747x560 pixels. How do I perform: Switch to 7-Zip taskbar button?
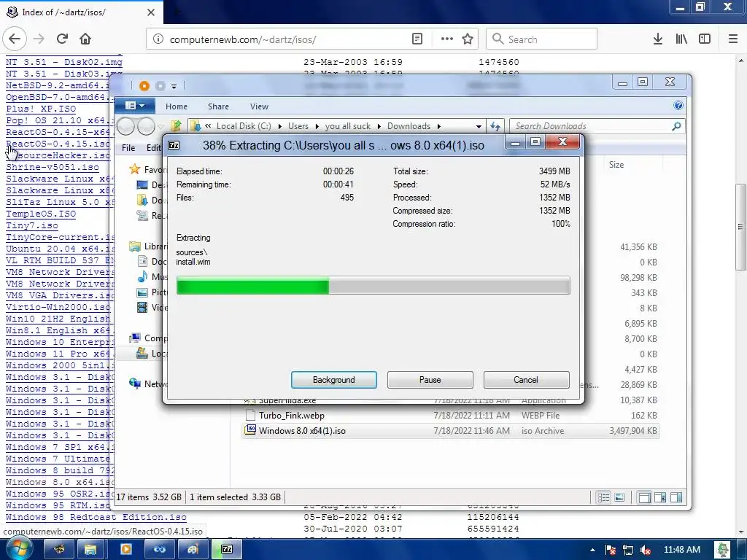(x=227, y=550)
